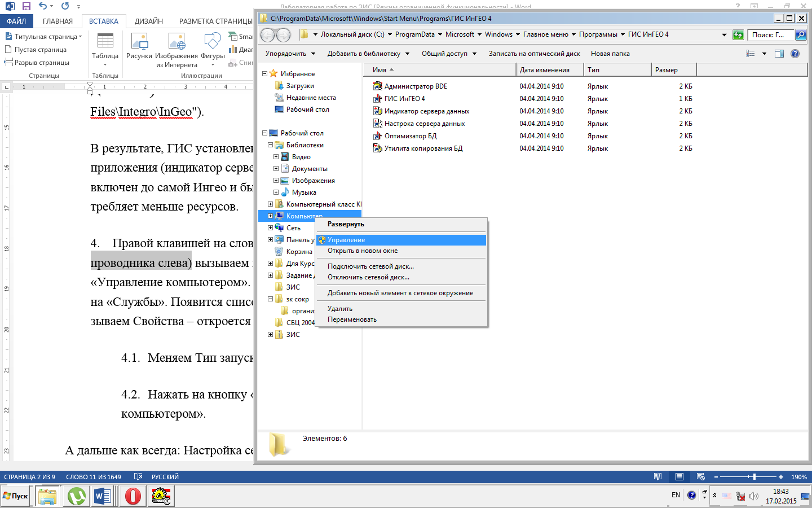Click the search magnifier icon in Explorer

point(800,35)
